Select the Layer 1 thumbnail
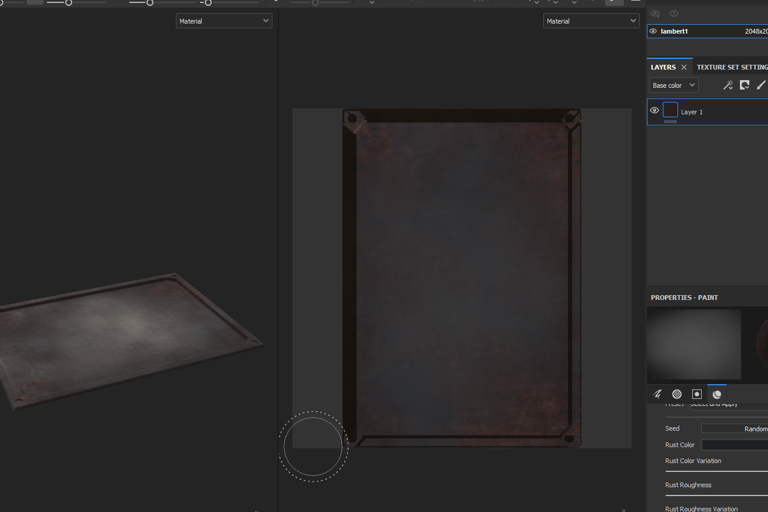 [x=670, y=110]
